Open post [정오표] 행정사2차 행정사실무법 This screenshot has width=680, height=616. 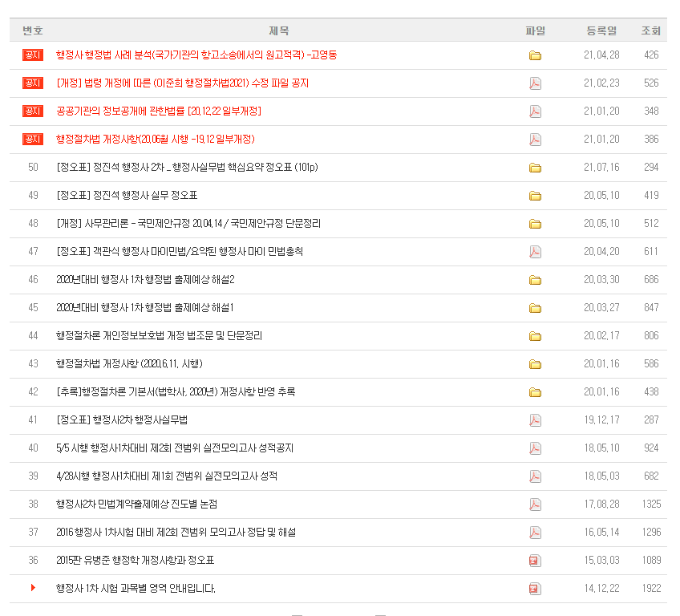(x=122, y=420)
